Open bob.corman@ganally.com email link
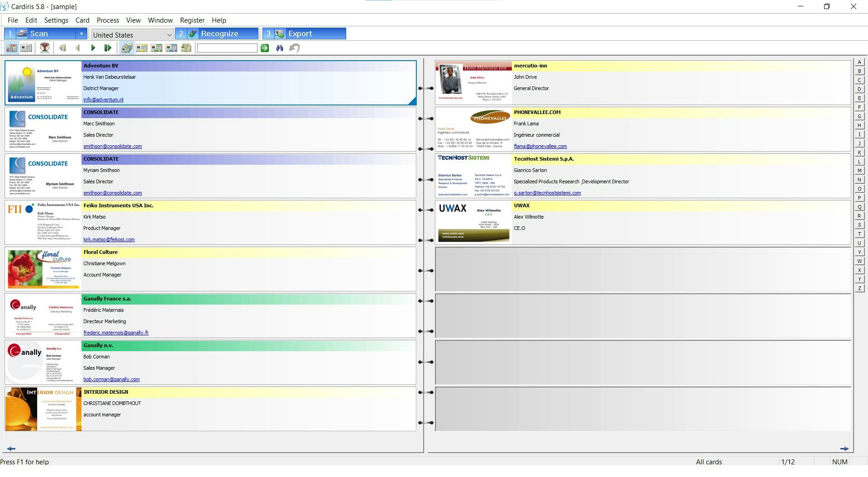Image resolution: width=868 pixels, height=477 pixels. 111,379
